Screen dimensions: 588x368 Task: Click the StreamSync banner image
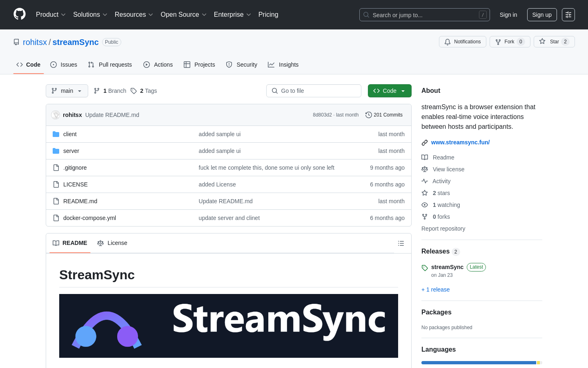229,326
